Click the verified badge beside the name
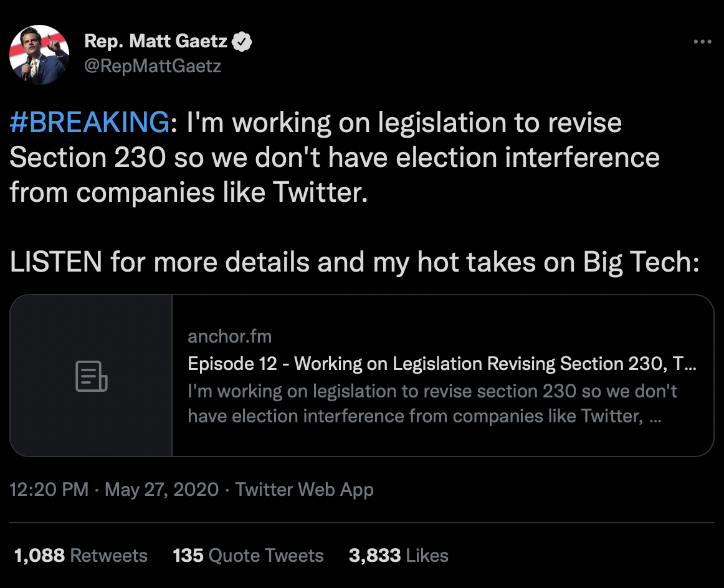724x588 pixels. pos(242,42)
